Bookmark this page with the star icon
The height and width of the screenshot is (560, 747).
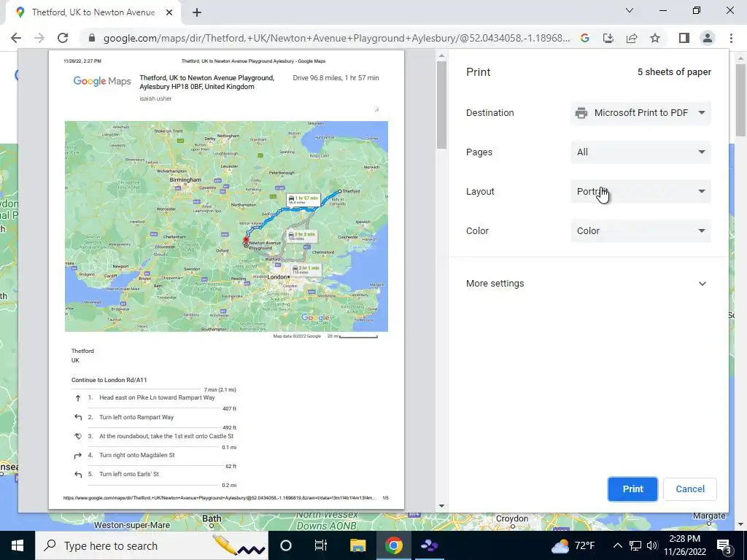[x=655, y=38]
